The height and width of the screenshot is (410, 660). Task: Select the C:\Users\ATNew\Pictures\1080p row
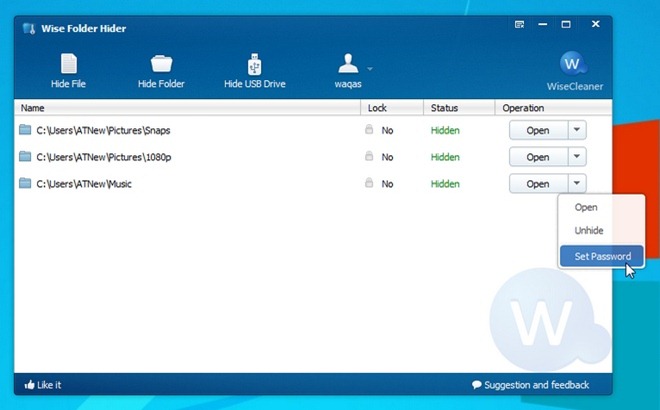(104, 157)
